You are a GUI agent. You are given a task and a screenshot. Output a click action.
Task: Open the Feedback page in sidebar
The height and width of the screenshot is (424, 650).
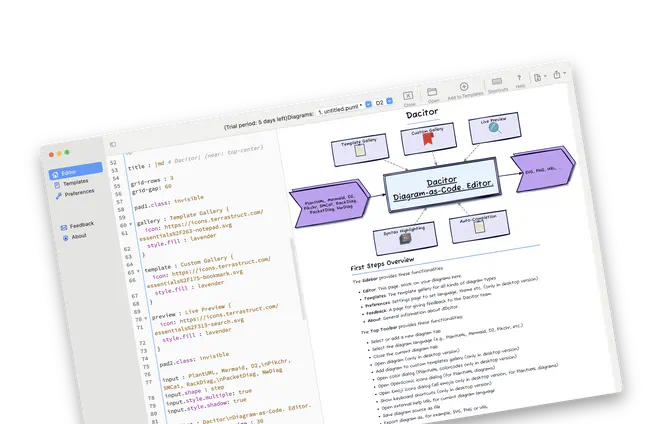pos(78,225)
